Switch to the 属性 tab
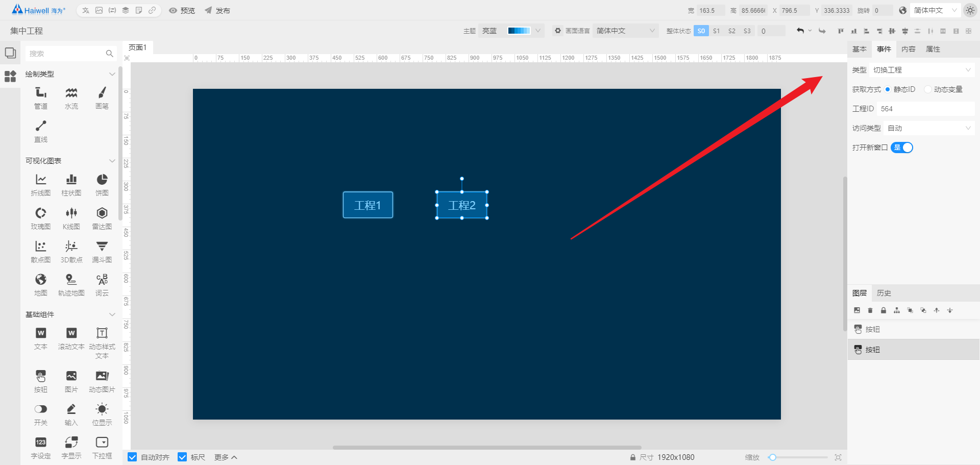This screenshot has width=980, height=465. pyautogui.click(x=933, y=49)
